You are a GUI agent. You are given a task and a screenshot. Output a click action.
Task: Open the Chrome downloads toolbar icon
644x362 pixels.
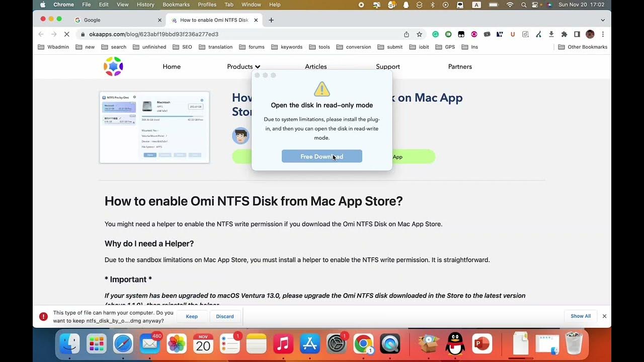[551, 34]
